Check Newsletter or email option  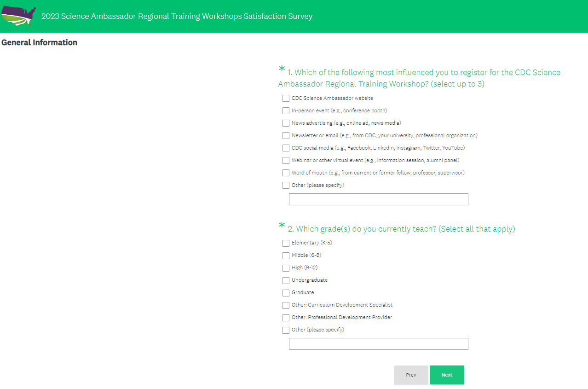click(286, 136)
